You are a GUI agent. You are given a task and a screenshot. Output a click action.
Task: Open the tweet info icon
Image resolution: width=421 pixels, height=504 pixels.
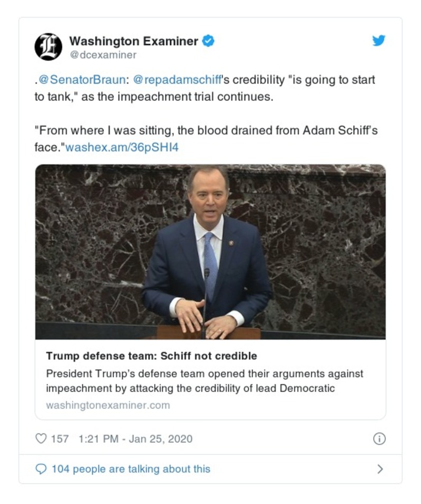(379, 439)
